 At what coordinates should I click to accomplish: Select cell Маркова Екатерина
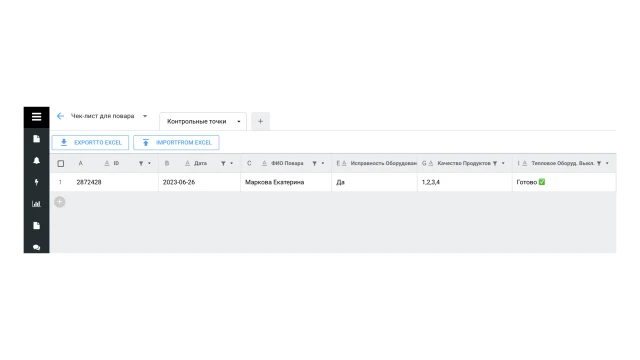(x=286, y=182)
